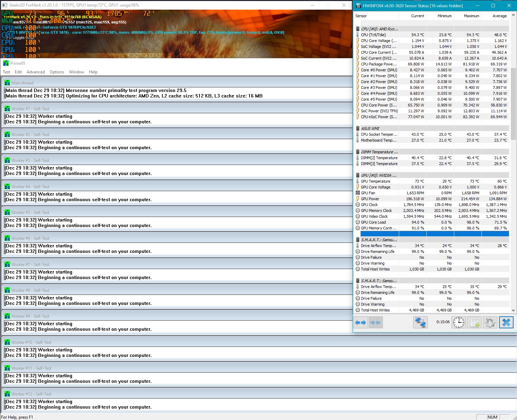Click the first Total Host Writes 1,030 GB row
The width and height of the screenshot is (517, 420).
click(x=432, y=269)
